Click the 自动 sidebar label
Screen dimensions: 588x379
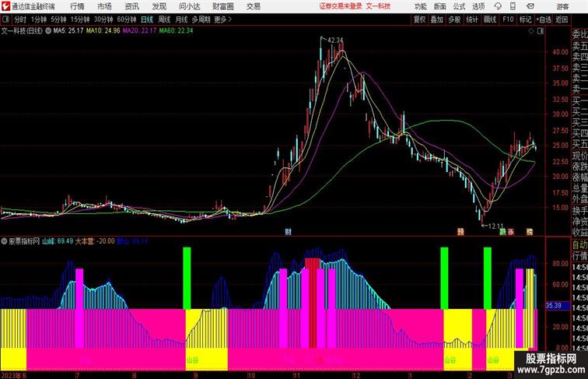tap(579, 245)
